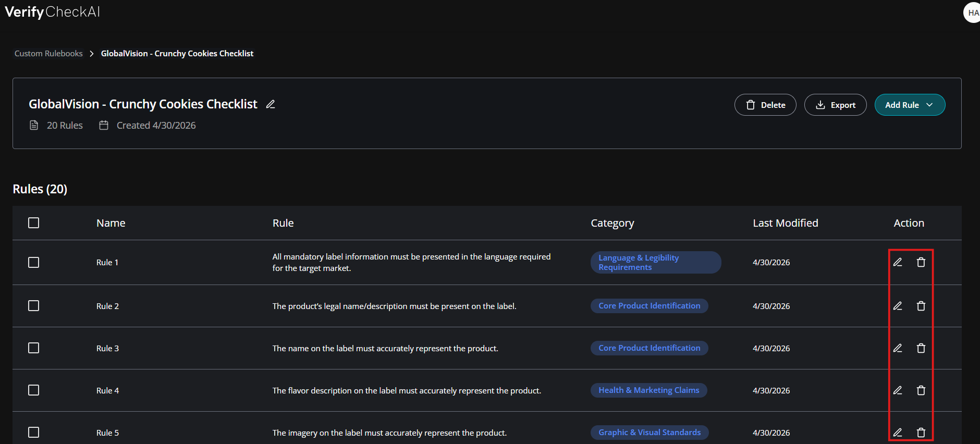Image resolution: width=980 pixels, height=444 pixels.
Task: Click the Core Product Identification tag on Rule 3
Action: (650, 348)
